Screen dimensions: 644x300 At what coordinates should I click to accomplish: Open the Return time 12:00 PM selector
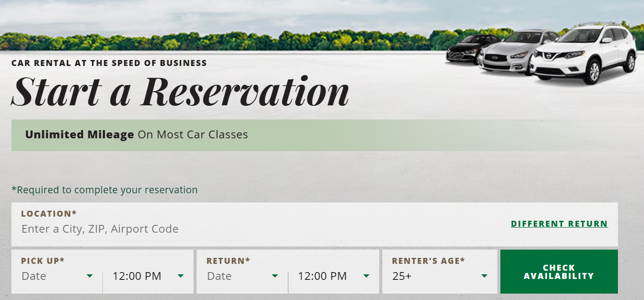pos(322,276)
